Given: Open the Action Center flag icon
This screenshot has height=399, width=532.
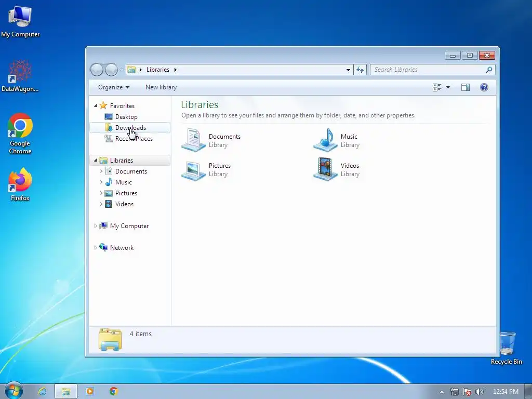Looking at the screenshot, I should click(x=467, y=392).
